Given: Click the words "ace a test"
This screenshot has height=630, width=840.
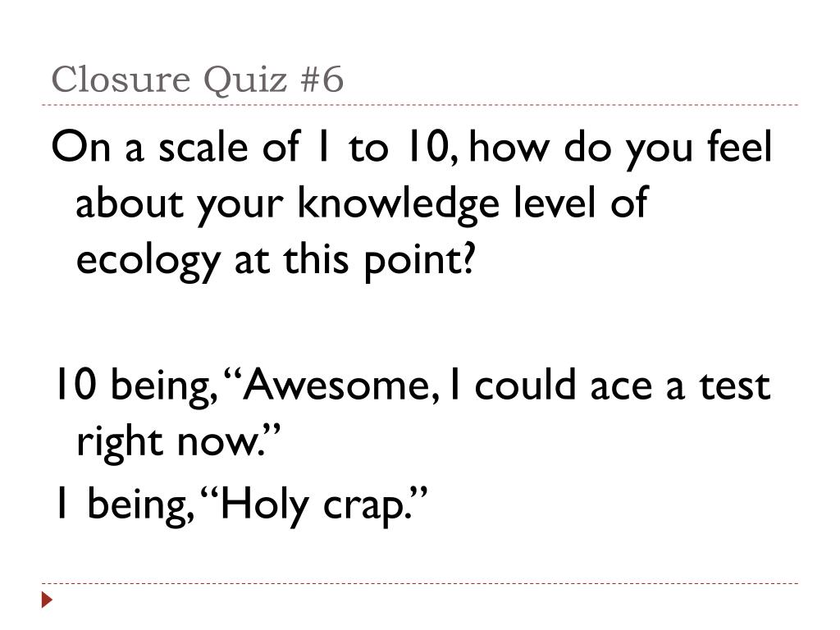Looking at the screenshot, I should coord(680,386).
